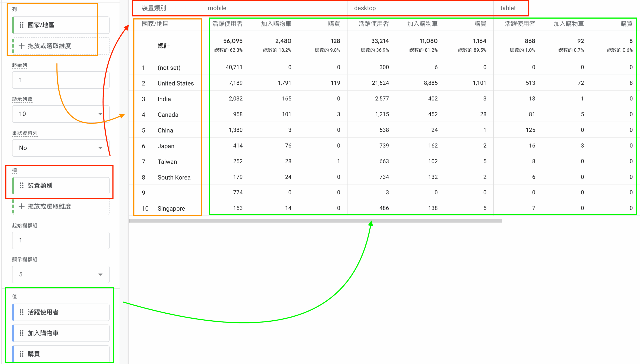Click the mobile column group header
640x364 pixels.
coord(217,8)
